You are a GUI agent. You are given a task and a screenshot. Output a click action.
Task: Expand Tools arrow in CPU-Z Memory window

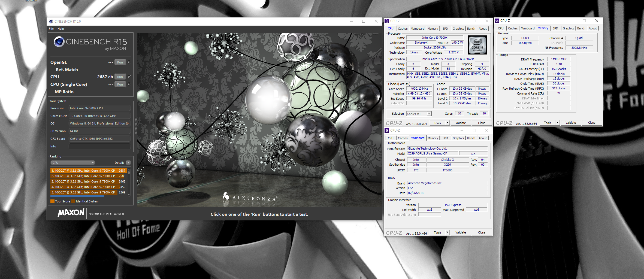pos(557,123)
